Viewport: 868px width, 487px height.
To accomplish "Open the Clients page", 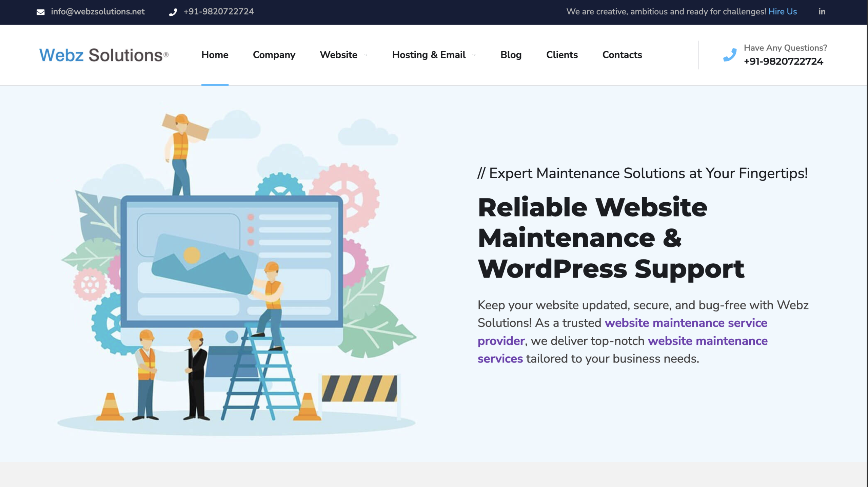I will [x=562, y=55].
